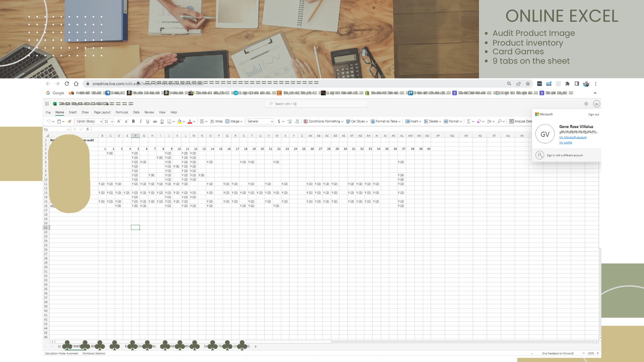Screen dimensions: 644x362
Task: Click Sign out of Microsoft
Action: coord(593,114)
